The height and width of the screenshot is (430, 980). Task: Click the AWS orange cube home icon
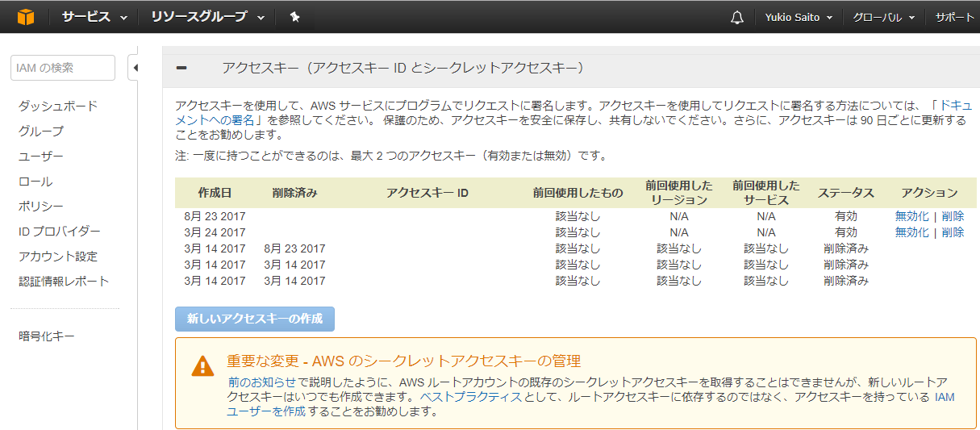(26, 17)
